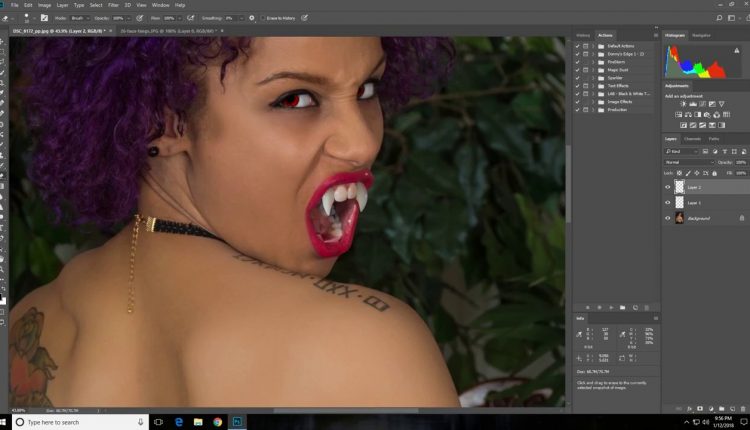Toggle the airbrush build-up option
This screenshot has height=430, width=750.
click(x=190, y=18)
